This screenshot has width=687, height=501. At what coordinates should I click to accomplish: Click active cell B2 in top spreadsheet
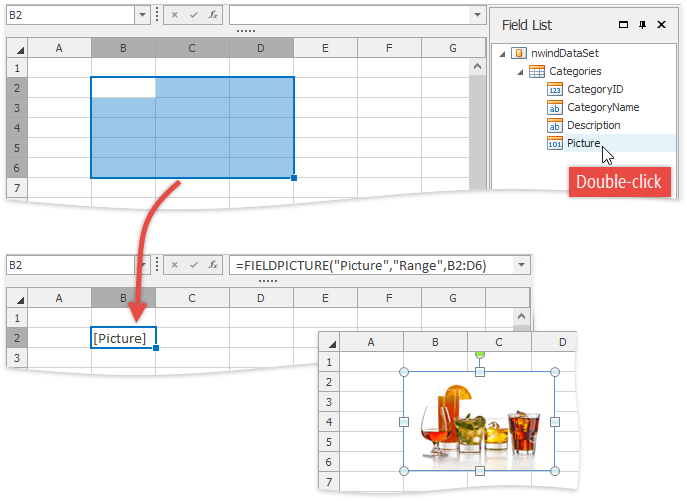point(123,87)
